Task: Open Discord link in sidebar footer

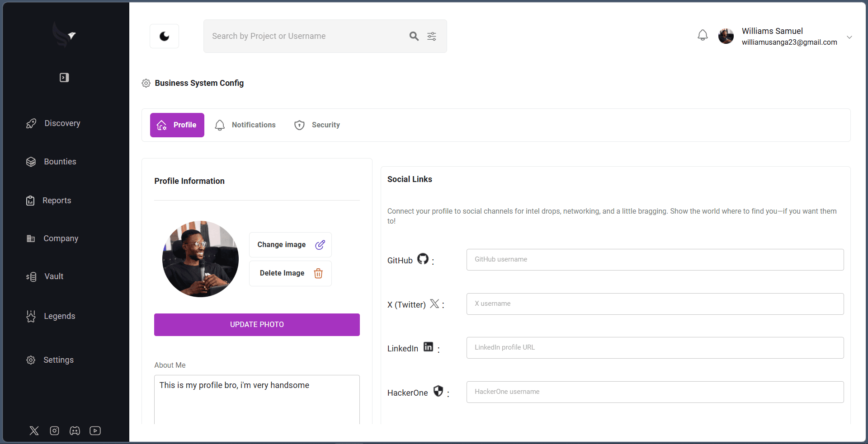Action: [x=75, y=430]
